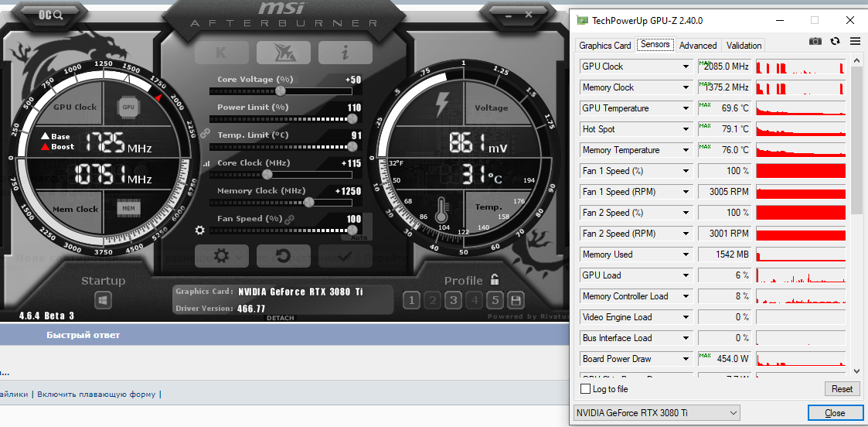Click the GPU Load history graph
This screenshot has width=868, height=427.
point(801,276)
